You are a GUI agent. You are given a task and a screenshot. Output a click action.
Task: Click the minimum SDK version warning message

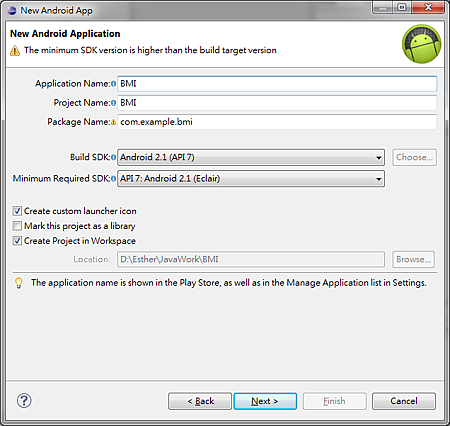click(150, 50)
